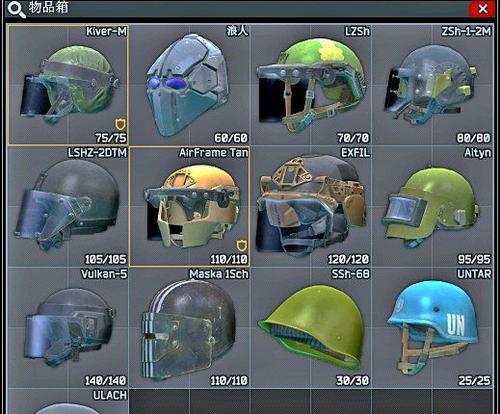
Task: Choose the Altyn helmet
Action: pyautogui.click(x=432, y=206)
